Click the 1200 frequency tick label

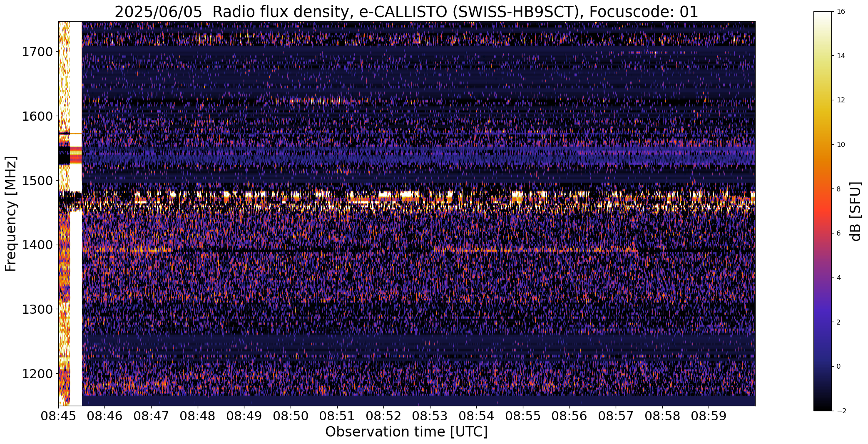pos(37,374)
